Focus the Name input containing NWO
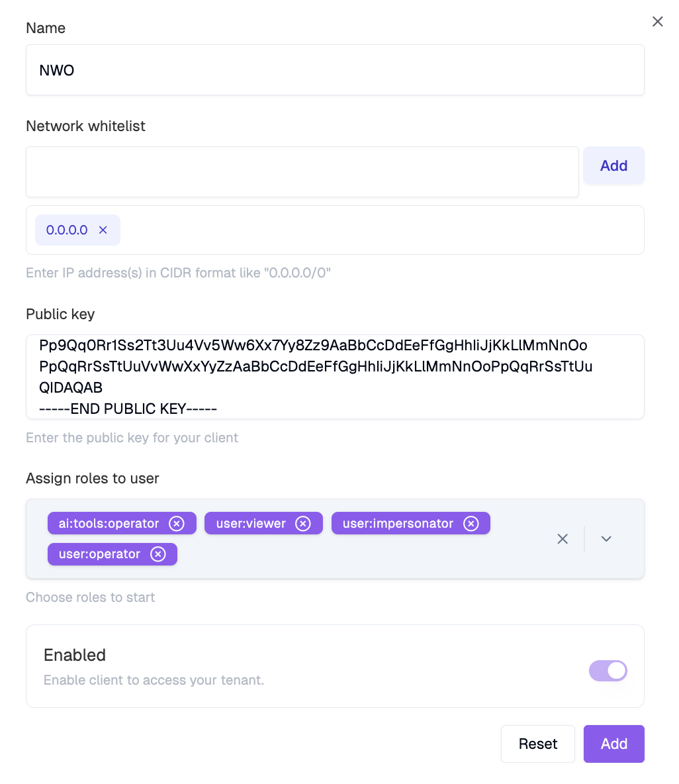The width and height of the screenshot is (679, 784). coord(335,70)
